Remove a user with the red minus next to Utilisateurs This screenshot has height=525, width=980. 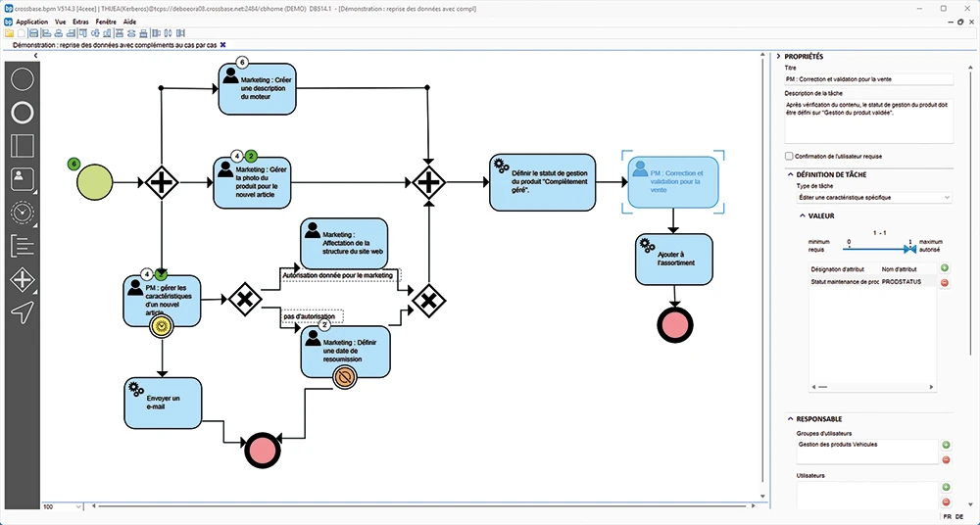(x=946, y=501)
